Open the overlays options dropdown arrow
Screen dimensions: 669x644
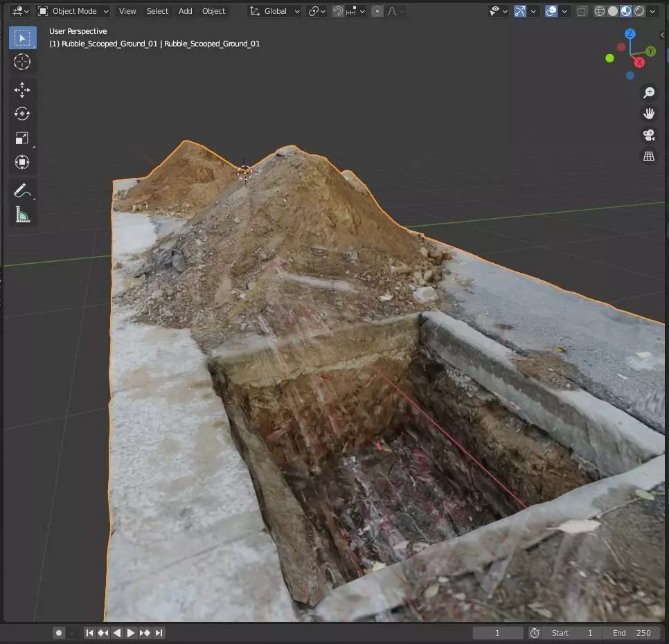pos(564,11)
